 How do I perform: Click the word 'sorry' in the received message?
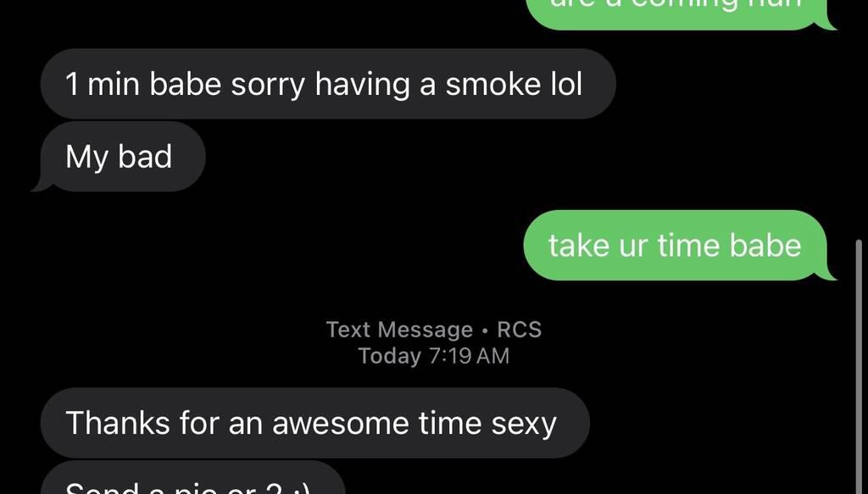(x=268, y=86)
